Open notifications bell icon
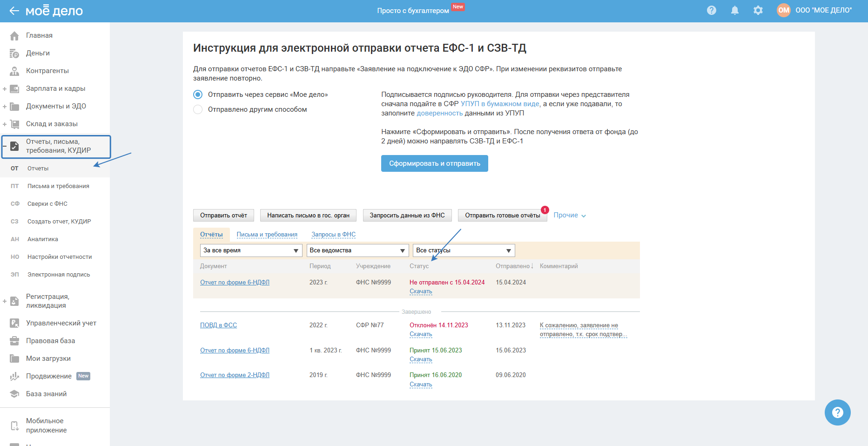The height and width of the screenshot is (446, 868). coord(734,10)
